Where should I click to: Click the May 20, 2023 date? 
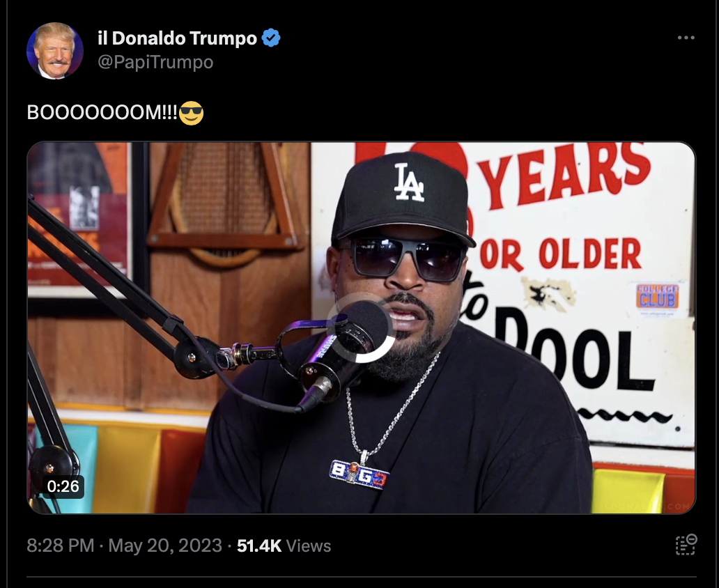click(165, 546)
